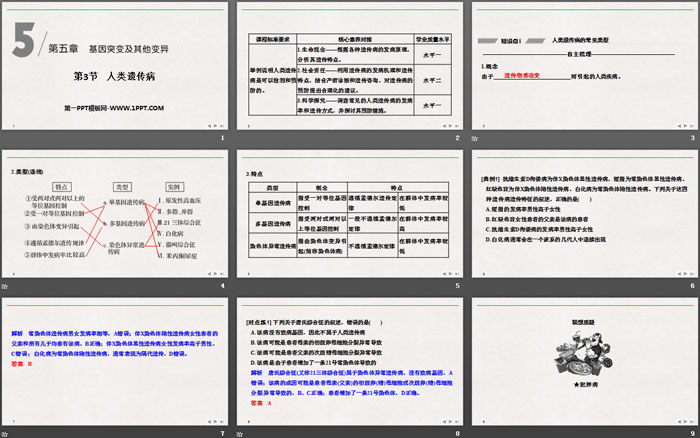700x438 pixels.
Task: Click the text 第一PPT模板网-WWW.1PPT.COM on slide 1
Action: point(114,108)
